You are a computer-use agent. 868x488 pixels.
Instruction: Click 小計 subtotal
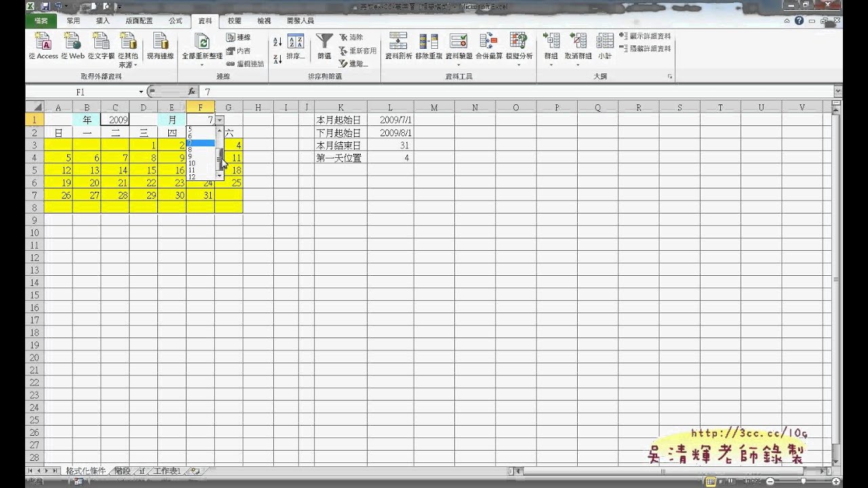coord(604,47)
